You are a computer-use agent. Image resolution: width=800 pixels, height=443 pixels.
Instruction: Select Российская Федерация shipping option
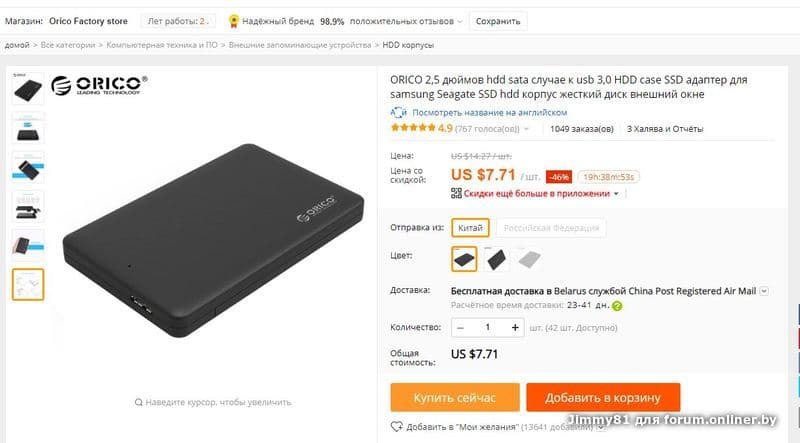tap(551, 228)
